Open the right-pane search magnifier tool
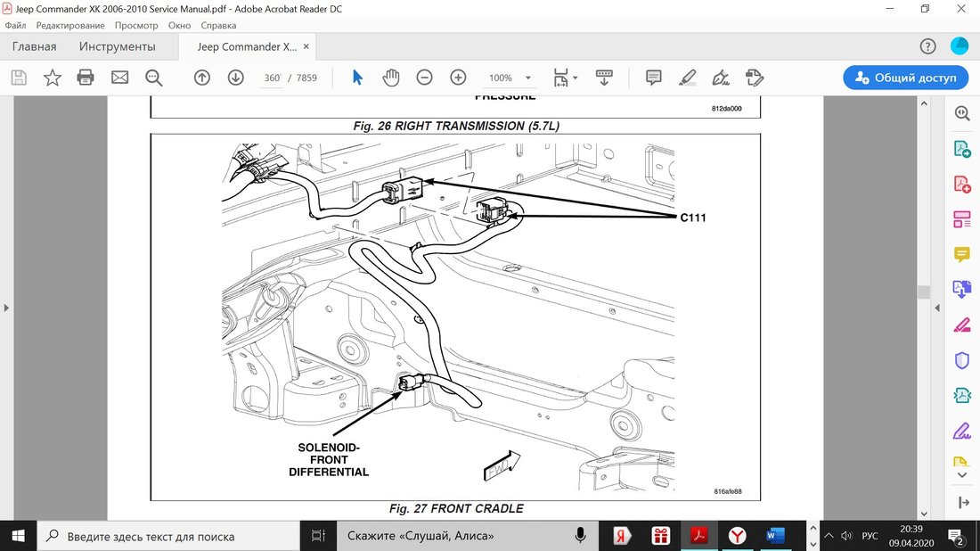Image resolution: width=980 pixels, height=551 pixels. [x=962, y=113]
